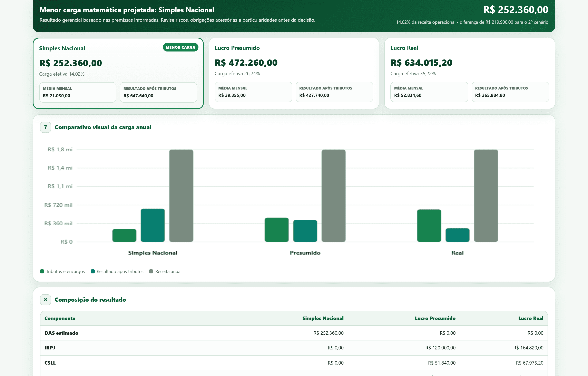Click the Presumido receita gray bar
Image resolution: width=588 pixels, height=376 pixels.
tap(334, 196)
